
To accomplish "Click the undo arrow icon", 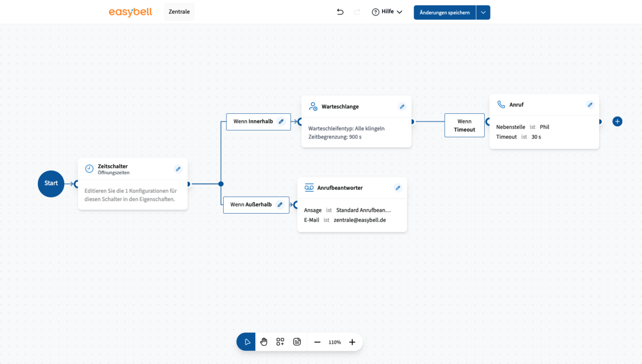I will point(340,12).
